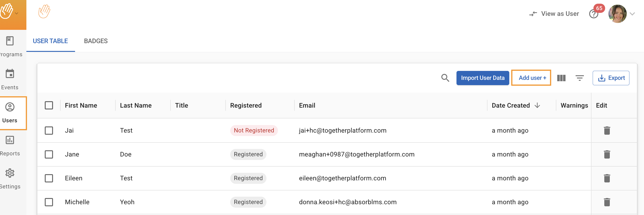Check the box for Jane Doe
This screenshot has height=215, width=644.
point(49,154)
